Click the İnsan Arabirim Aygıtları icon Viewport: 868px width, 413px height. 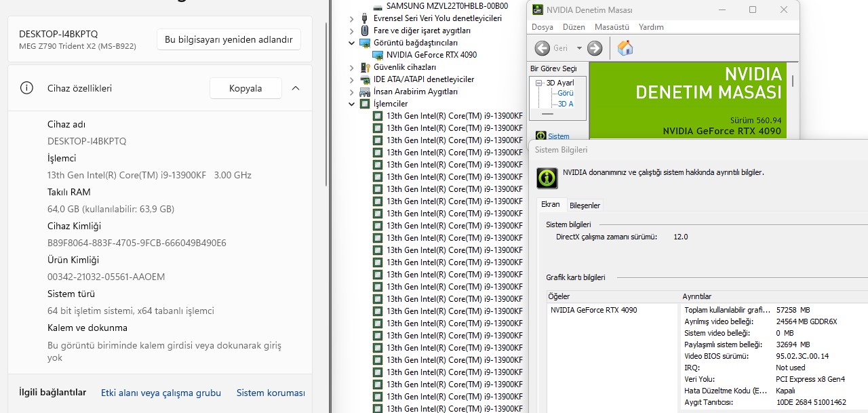click(365, 92)
